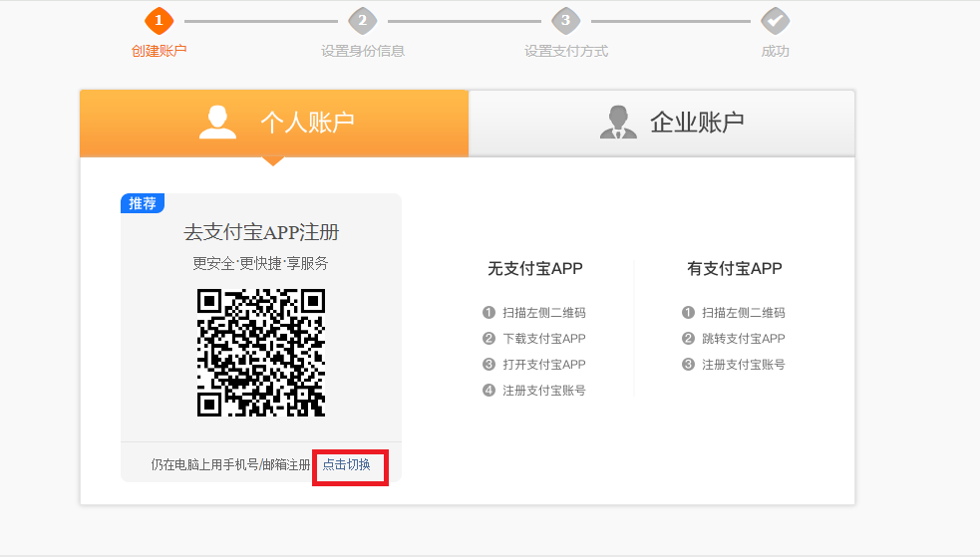
Task: Click 扫描左侧二维码 under 有支付宝APP
Action: point(743,313)
